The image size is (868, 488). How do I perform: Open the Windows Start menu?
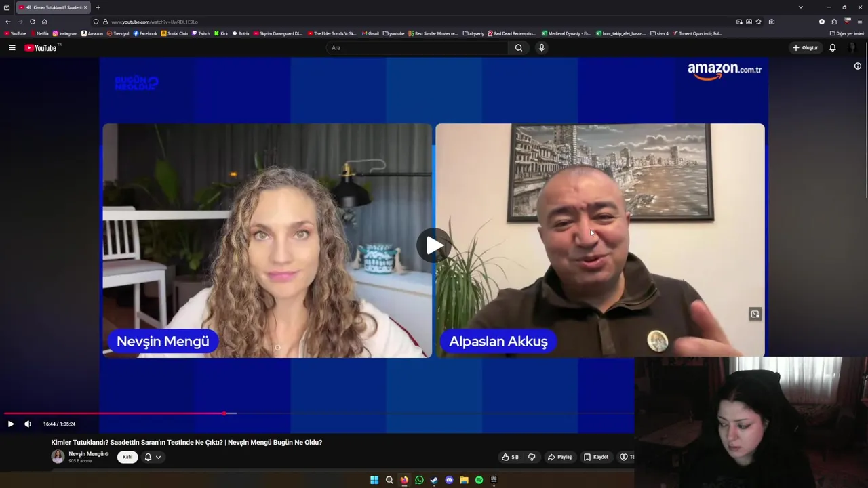(x=374, y=480)
